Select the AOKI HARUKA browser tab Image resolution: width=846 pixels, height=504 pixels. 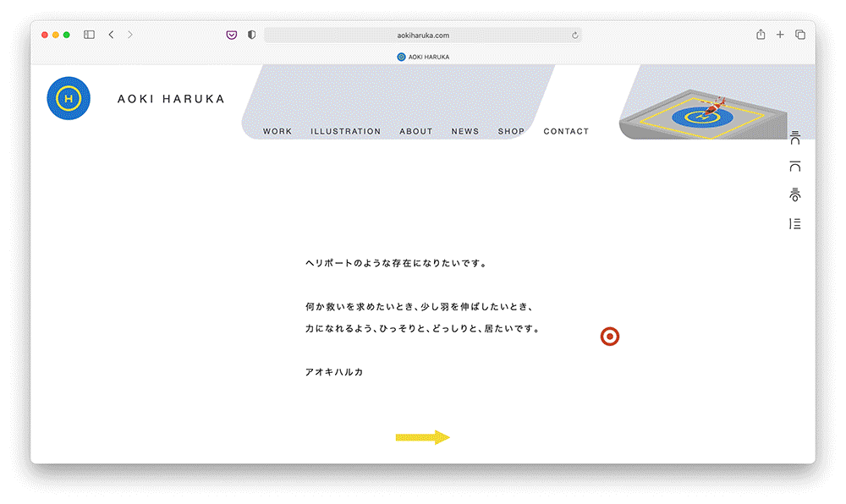(x=423, y=57)
